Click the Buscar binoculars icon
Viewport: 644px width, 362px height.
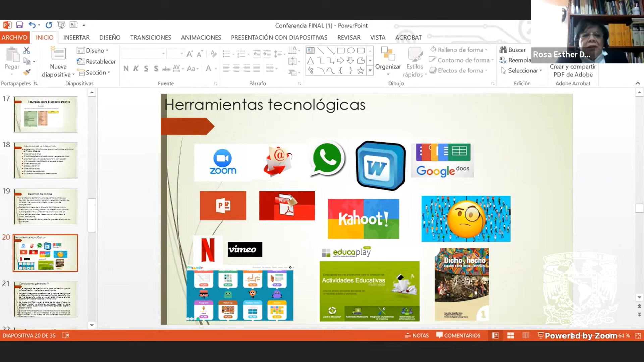[x=503, y=50]
